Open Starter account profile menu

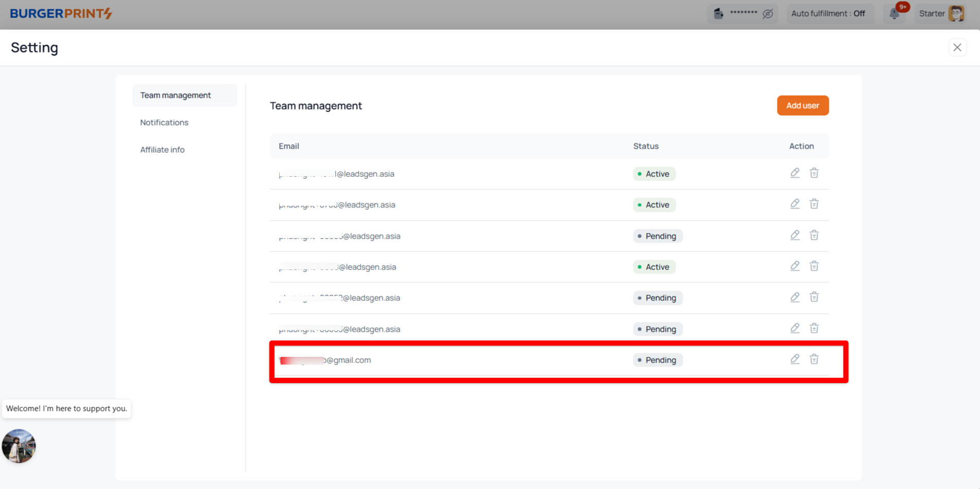click(941, 13)
